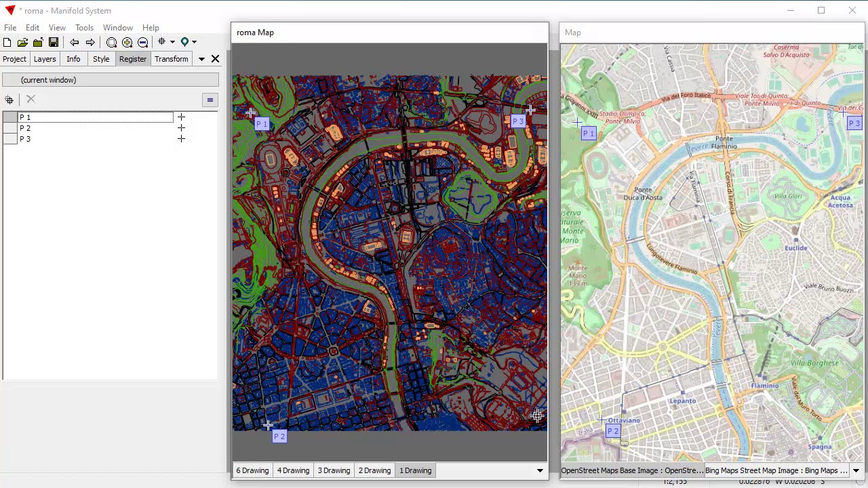
Task: Click the (current window) button
Action: click(x=111, y=80)
